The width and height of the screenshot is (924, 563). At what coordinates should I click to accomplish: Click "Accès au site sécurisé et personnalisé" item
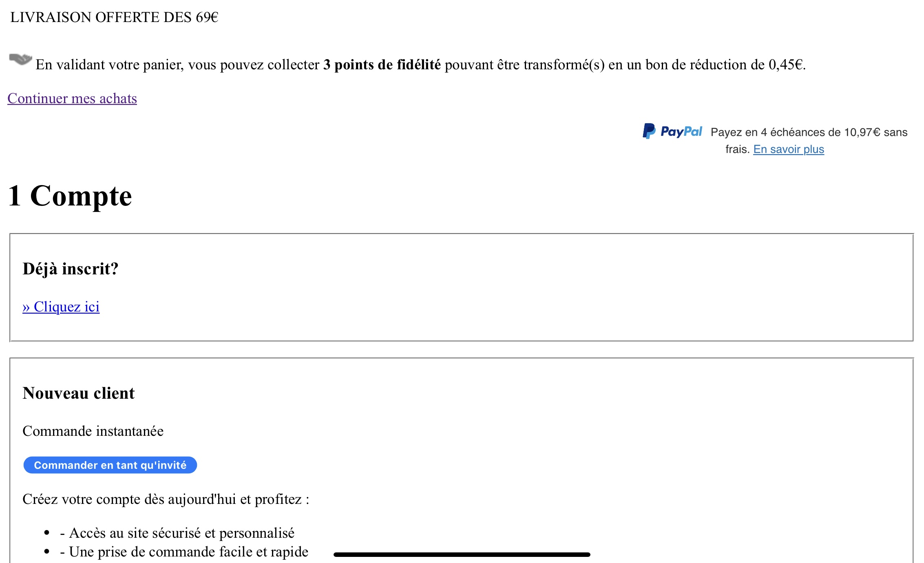pyautogui.click(x=181, y=533)
